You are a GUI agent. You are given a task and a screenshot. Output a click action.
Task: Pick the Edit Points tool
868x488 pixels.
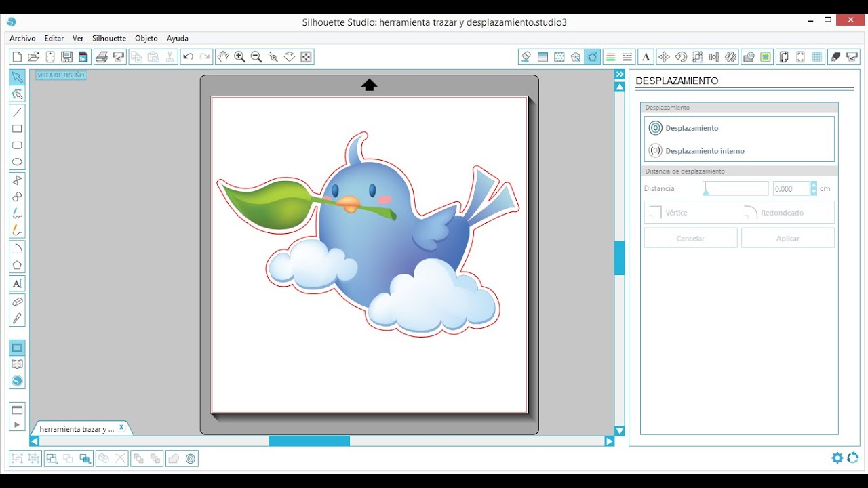tap(17, 94)
